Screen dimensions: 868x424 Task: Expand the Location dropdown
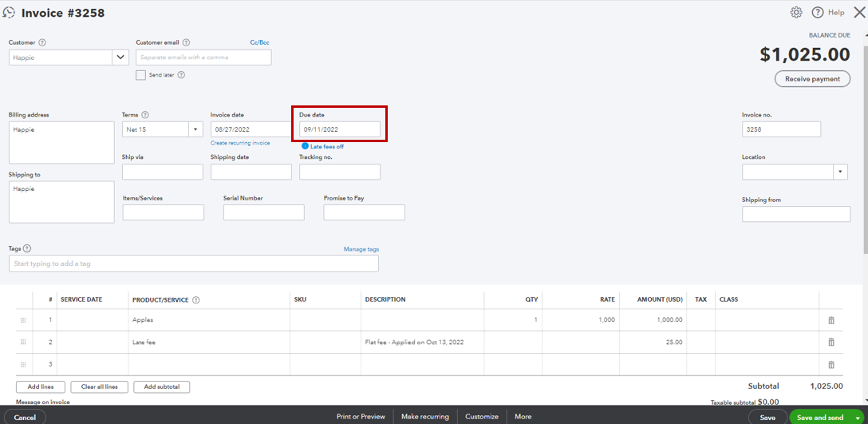tap(839, 172)
